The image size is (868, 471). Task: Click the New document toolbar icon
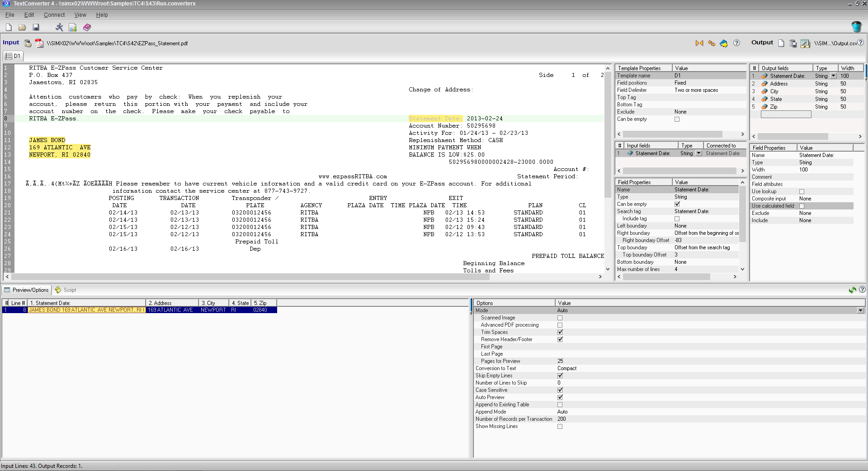click(x=9, y=28)
